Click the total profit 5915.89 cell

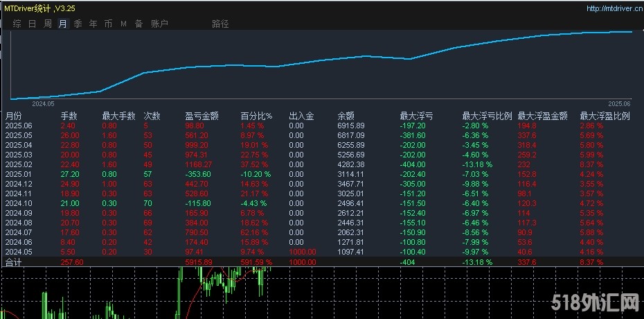point(199,262)
